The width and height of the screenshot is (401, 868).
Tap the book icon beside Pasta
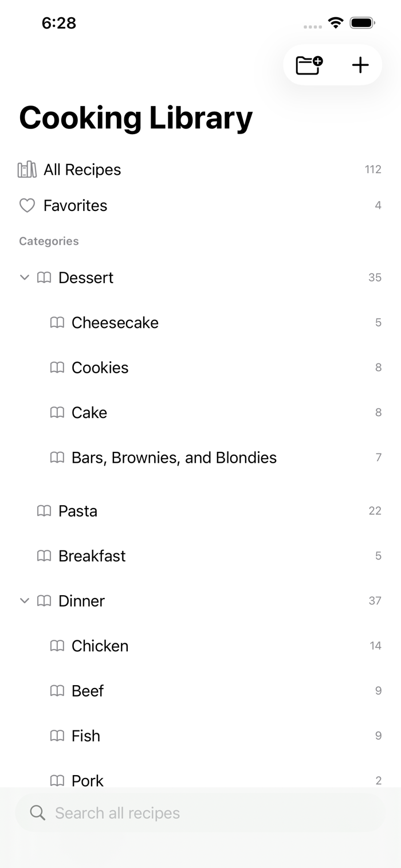coord(44,511)
